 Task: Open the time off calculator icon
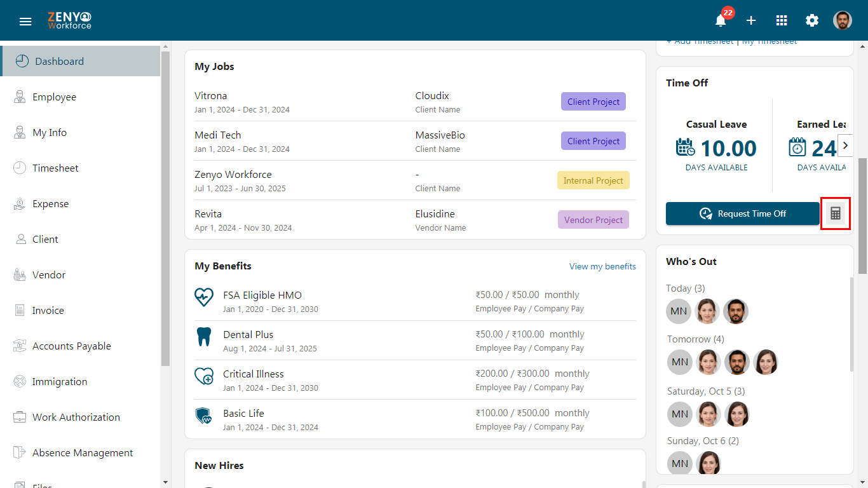tap(836, 213)
